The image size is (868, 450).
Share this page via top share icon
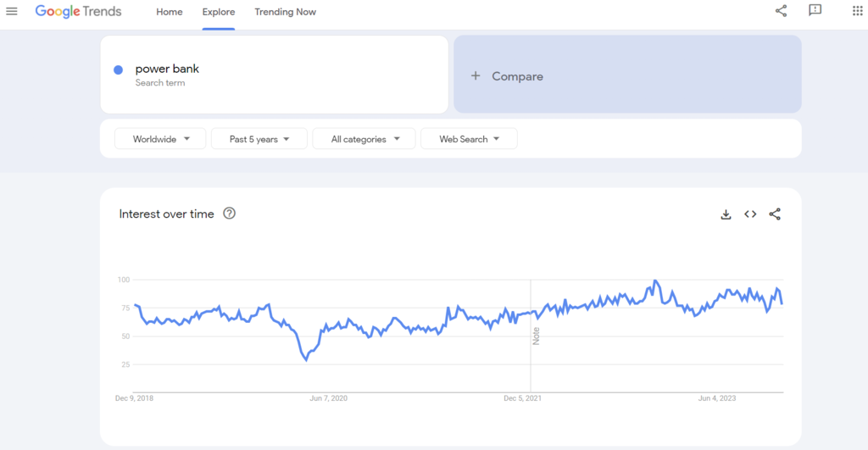click(x=781, y=11)
